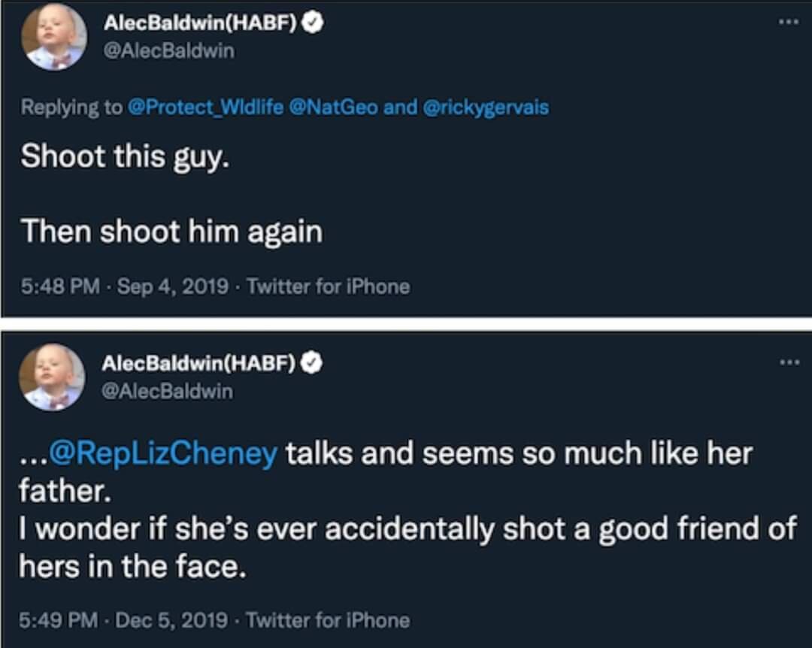812x648 pixels.
Task: Click the @AlecBaldwin handle in the second tweet
Action: 167,391
